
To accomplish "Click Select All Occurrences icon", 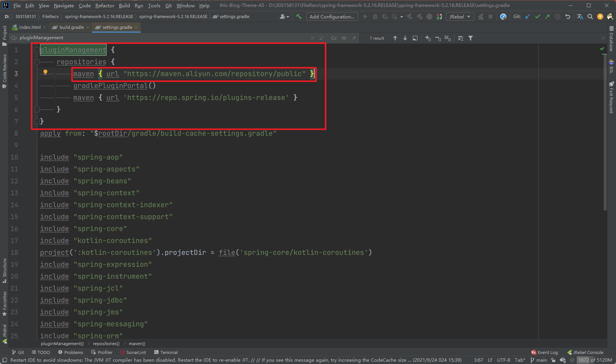I will click(448, 38).
